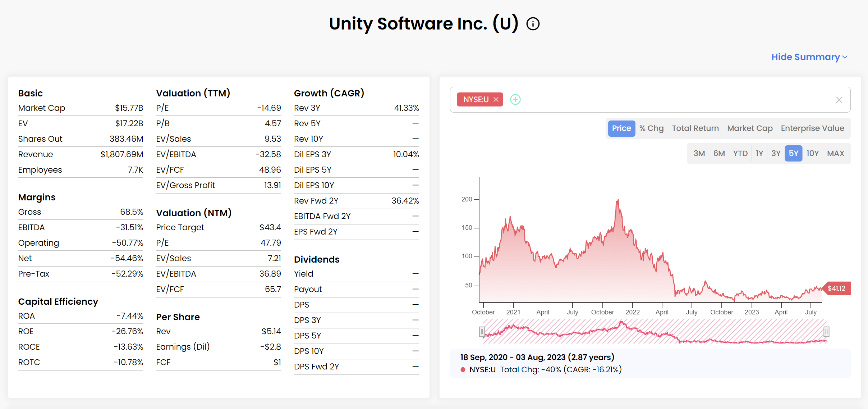Switch chart to % Chg view
Image resolution: width=868 pixels, height=409 pixels.
coord(651,128)
